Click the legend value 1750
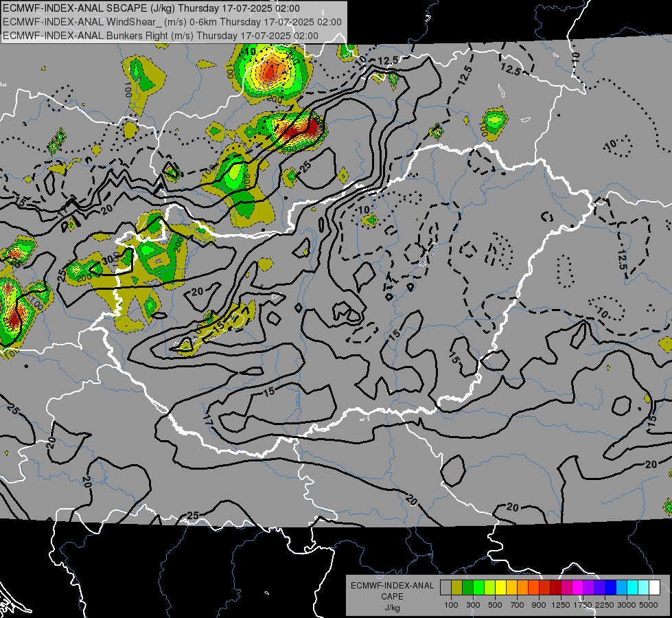The image size is (672, 618). click(x=583, y=605)
